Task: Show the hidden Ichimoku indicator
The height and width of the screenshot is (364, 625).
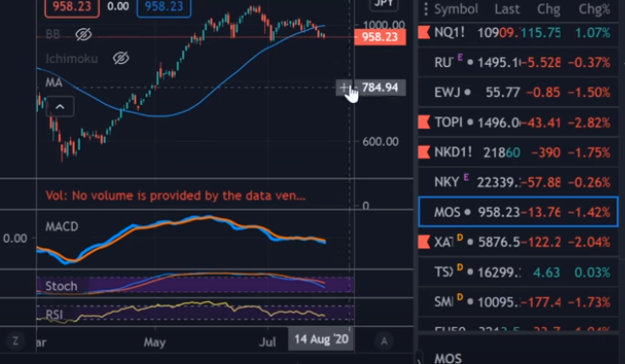Action: click(x=120, y=58)
